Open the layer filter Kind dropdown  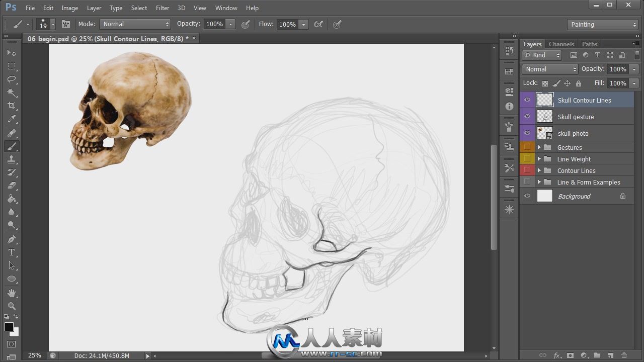[x=542, y=55]
